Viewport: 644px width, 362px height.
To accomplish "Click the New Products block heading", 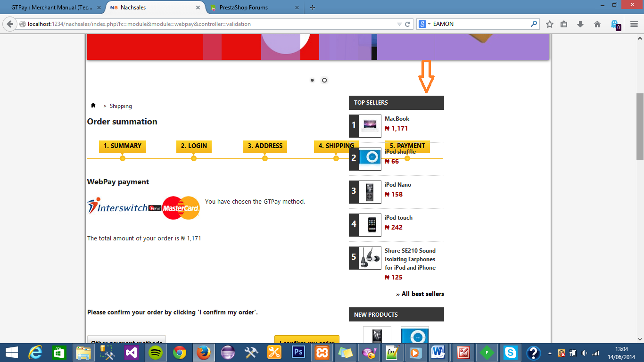I will pos(396,314).
